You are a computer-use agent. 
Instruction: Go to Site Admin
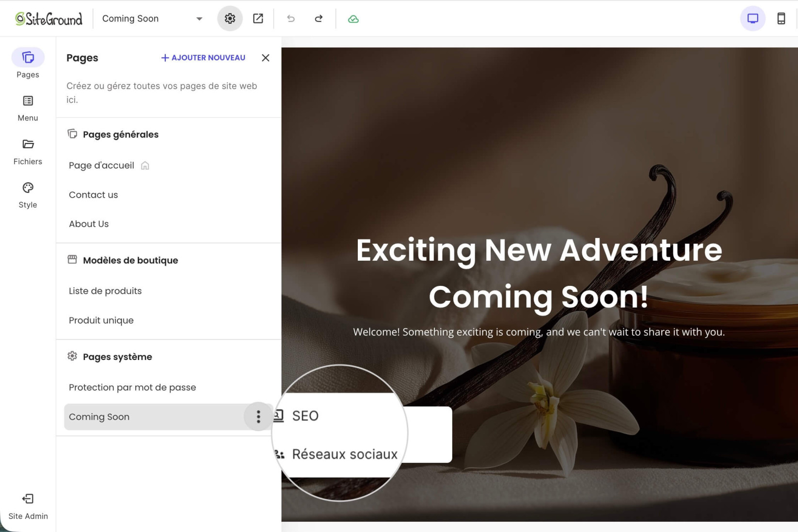click(x=28, y=506)
